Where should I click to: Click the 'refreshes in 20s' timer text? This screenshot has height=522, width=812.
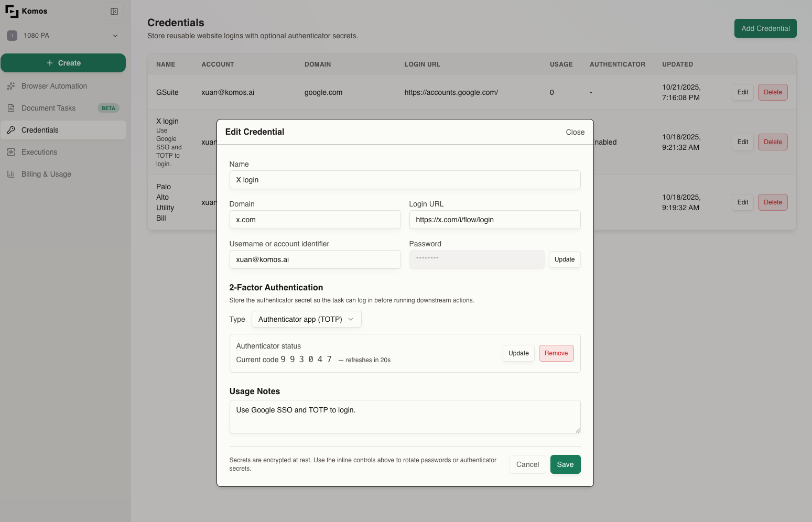point(368,360)
